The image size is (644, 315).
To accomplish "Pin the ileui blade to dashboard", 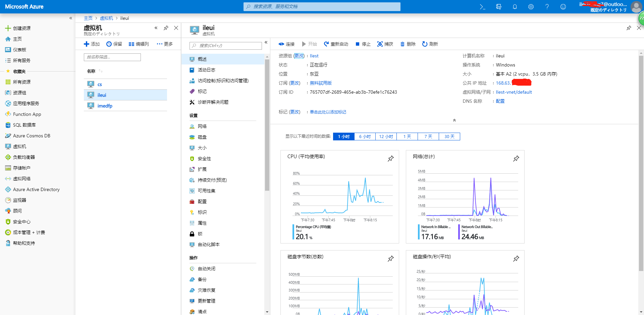I will (x=629, y=28).
